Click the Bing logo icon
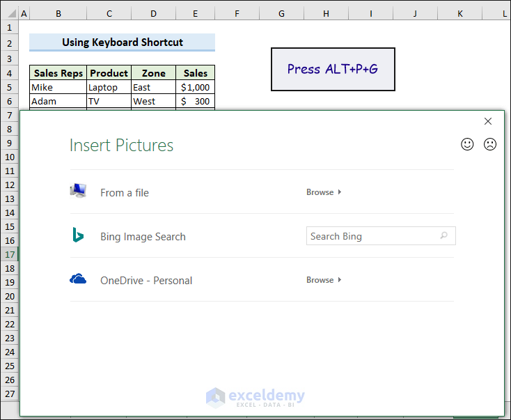The width and height of the screenshot is (511, 420). [x=78, y=235]
